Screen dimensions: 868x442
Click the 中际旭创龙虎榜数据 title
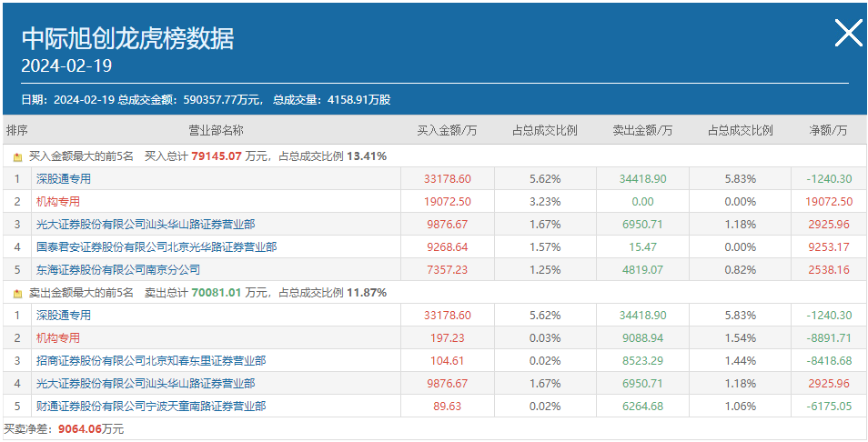[x=128, y=39]
